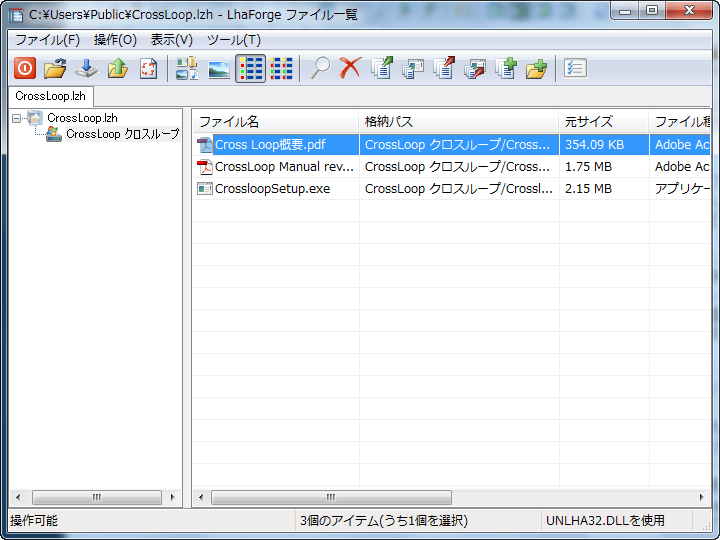720x540 pixels.
Task: Open the ファイル(F) menu
Action: coord(47,40)
